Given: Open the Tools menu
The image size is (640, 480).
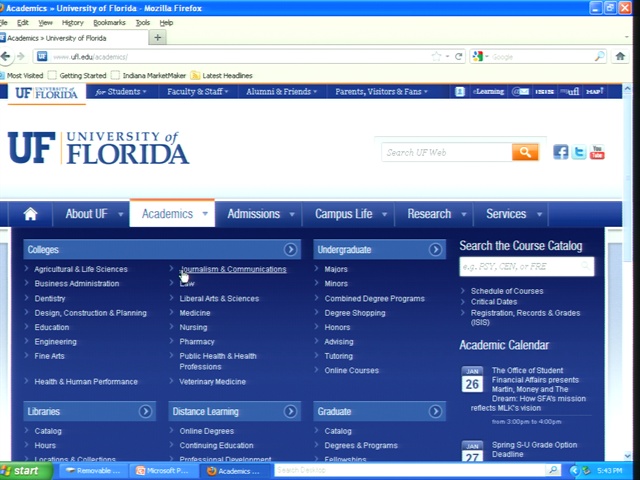Looking at the screenshot, I should pos(142,22).
